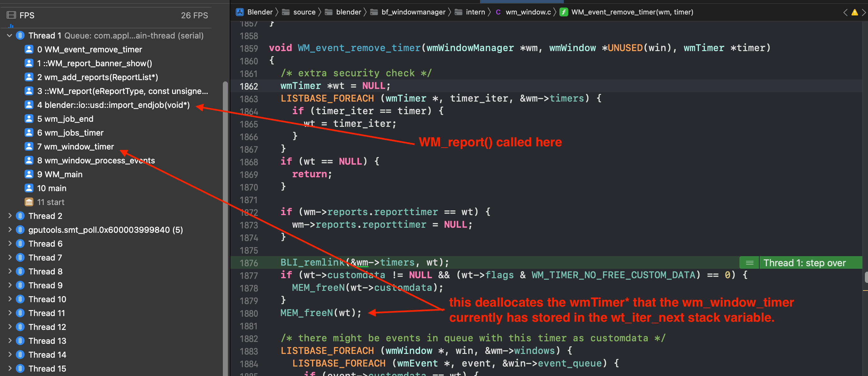The height and width of the screenshot is (376, 868).
Task: Click the C file icon next to wm_window.c
Action: [498, 12]
